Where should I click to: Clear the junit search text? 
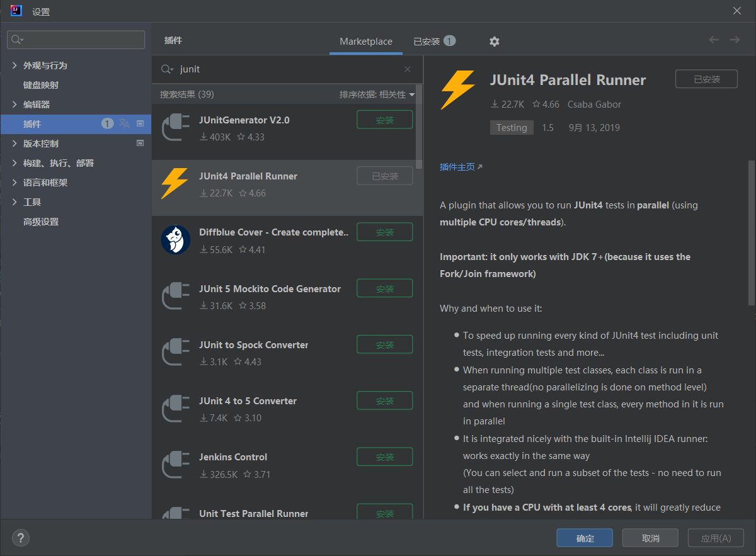coord(408,69)
